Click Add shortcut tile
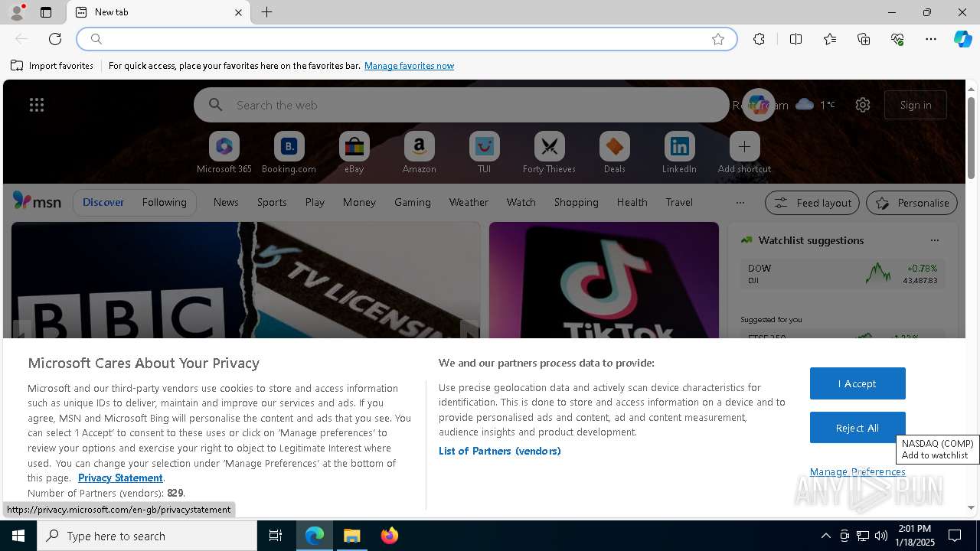Image resolution: width=980 pixels, height=551 pixels. pyautogui.click(x=744, y=153)
